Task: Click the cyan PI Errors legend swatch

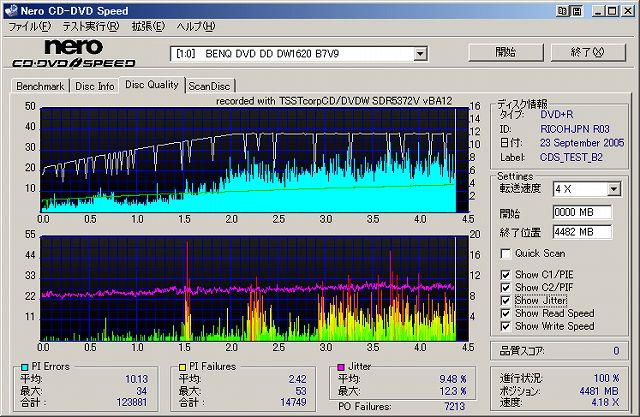Action: click(24, 367)
